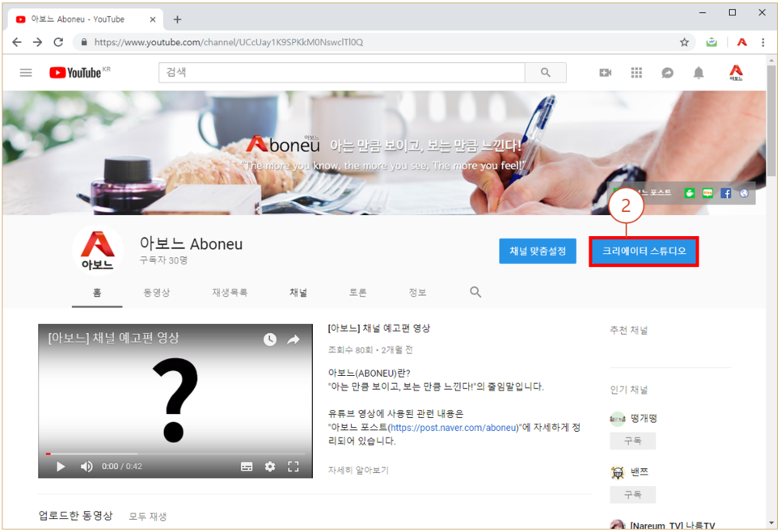The height and width of the screenshot is (532, 781).
Task: Select the 채널 tab
Action: tap(298, 293)
